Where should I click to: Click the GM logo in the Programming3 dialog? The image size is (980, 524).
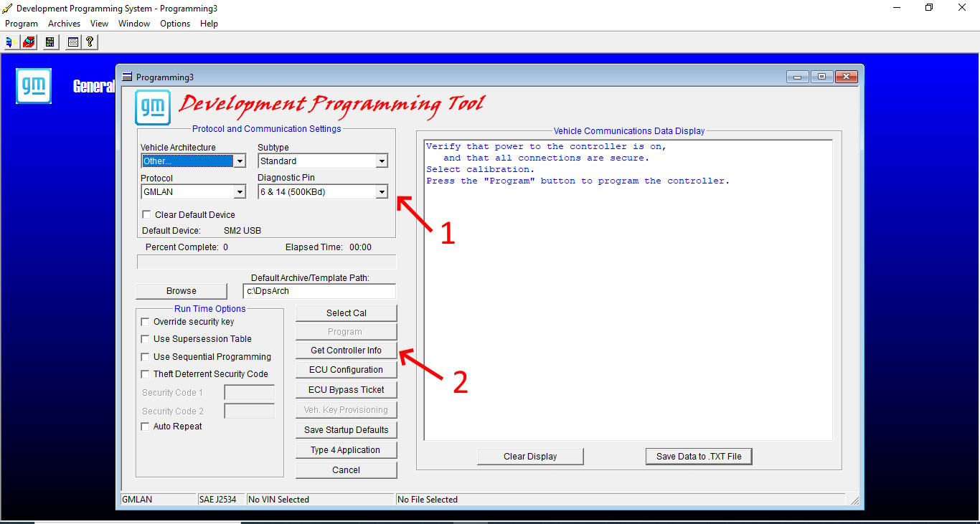153,108
